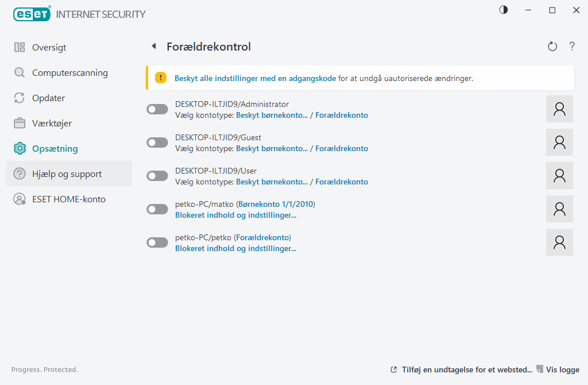Click the user avatar for petko-PC/petko
588x385 pixels.
point(559,242)
